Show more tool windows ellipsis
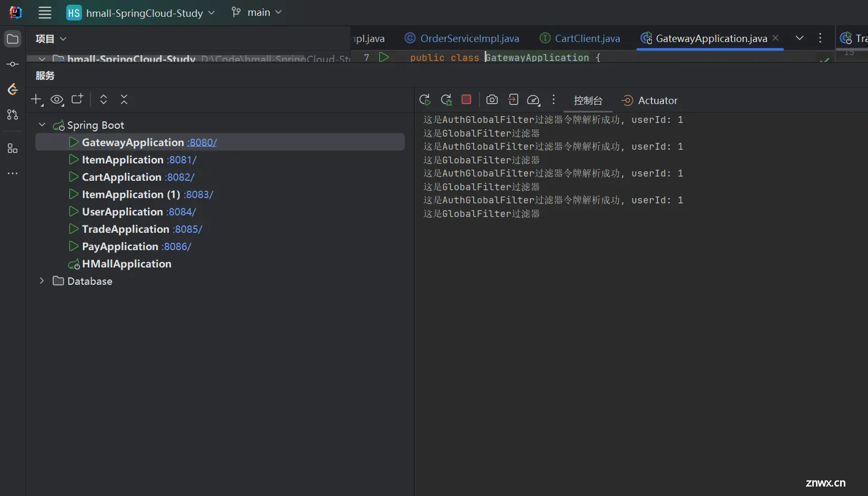868x496 pixels. point(13,173)
